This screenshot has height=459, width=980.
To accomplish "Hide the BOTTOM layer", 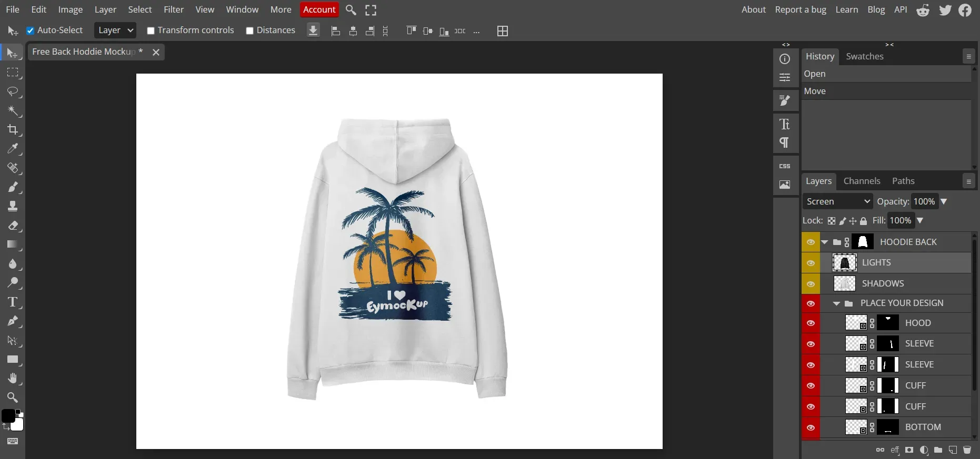I will (811, 427).
